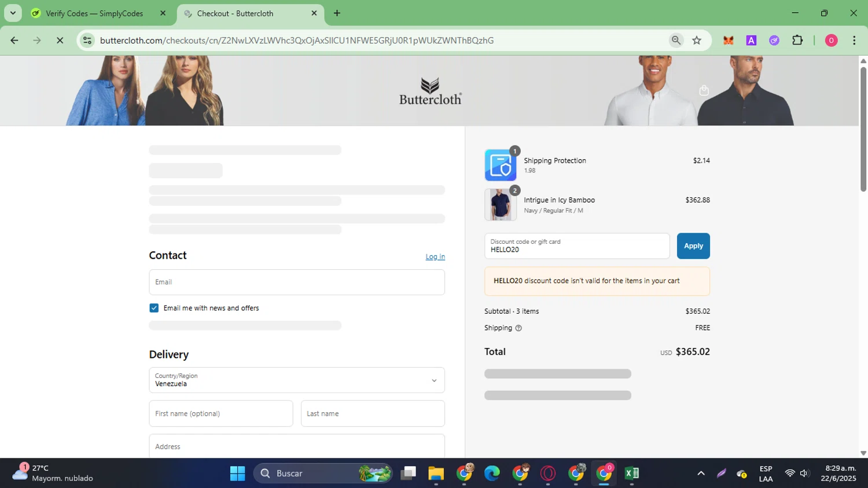The height and width of the screenshot is (488, 868).
Task: Open the Shipping Protection product thumbnail
Action: tap(501, 165)
